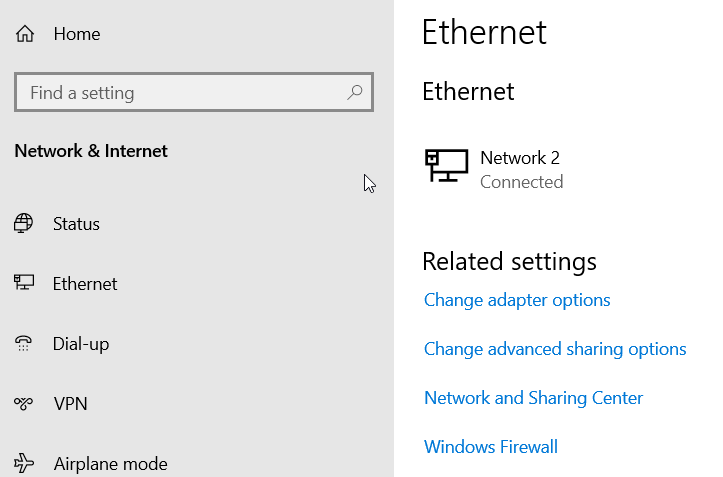Go to the Dial-up settings label
Screen dimensions: 723x477
tap(81, 344)
